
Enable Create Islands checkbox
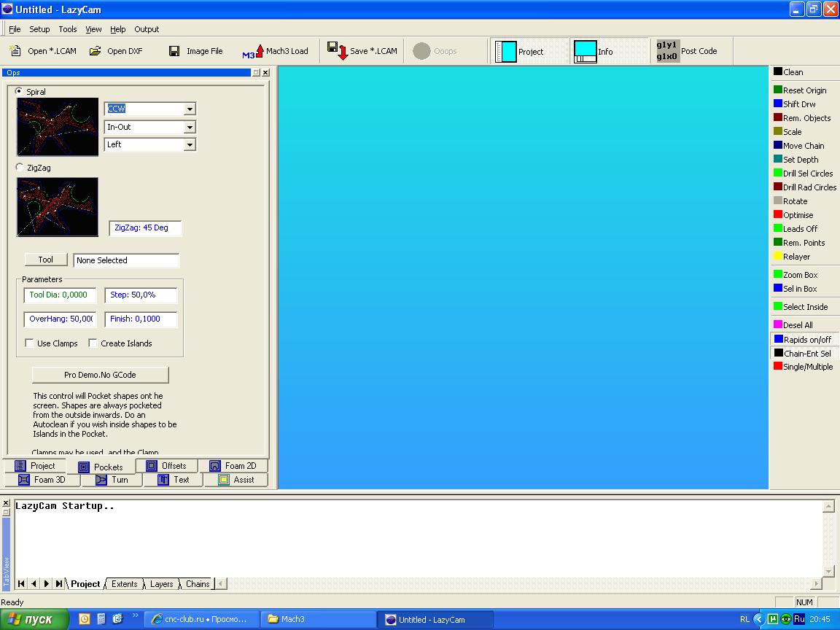coord(93,343)
